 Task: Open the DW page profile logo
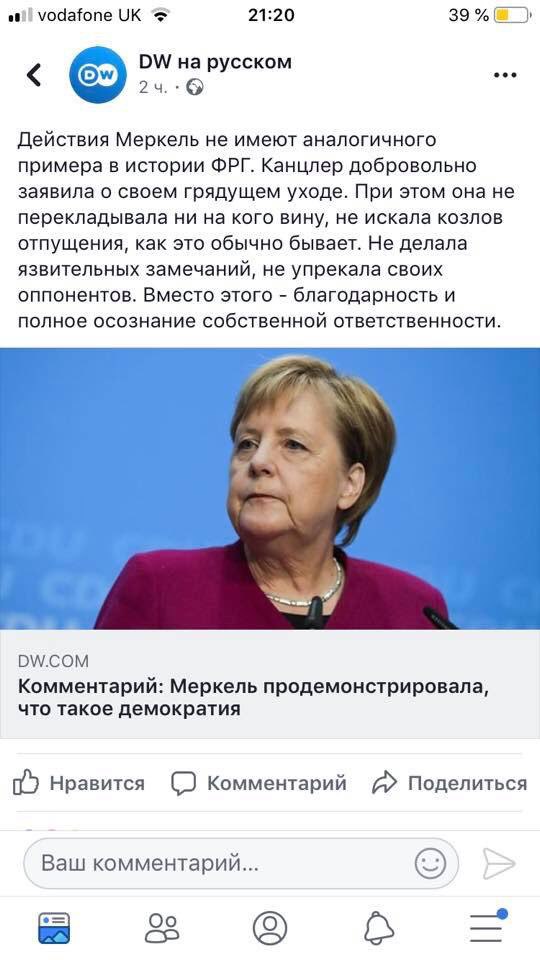point(98,75)
